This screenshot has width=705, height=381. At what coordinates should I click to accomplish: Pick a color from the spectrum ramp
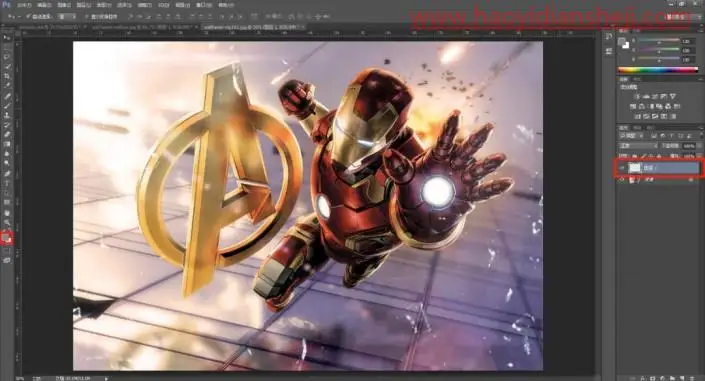click(658, 70)
